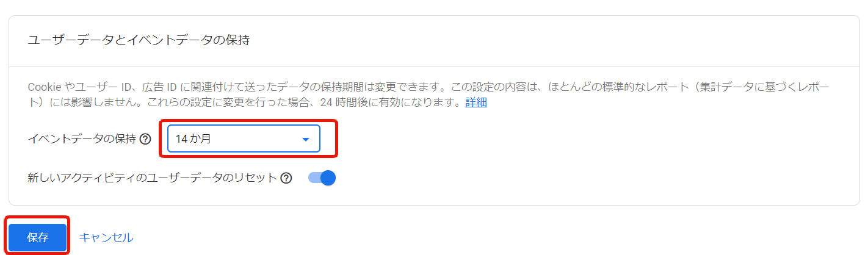Click the blue knob of reset toggle
868x255 pixels.
click(x=328, y=178)
